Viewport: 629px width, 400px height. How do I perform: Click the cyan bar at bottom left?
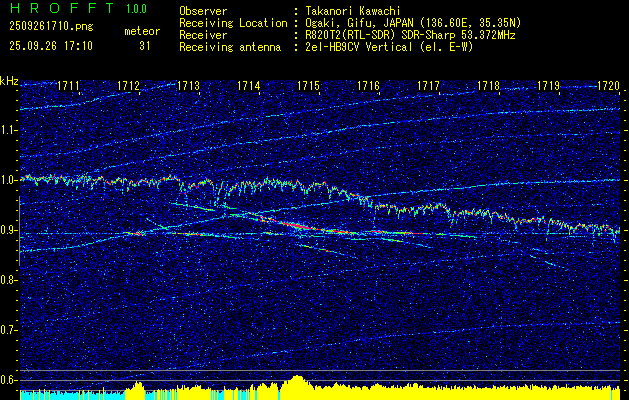pos(60,395)
